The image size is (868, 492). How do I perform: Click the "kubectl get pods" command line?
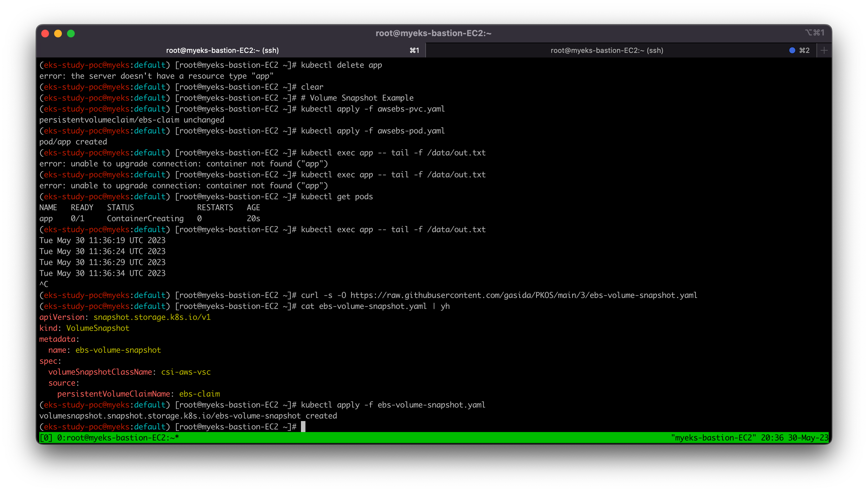(x=337, y=196)
